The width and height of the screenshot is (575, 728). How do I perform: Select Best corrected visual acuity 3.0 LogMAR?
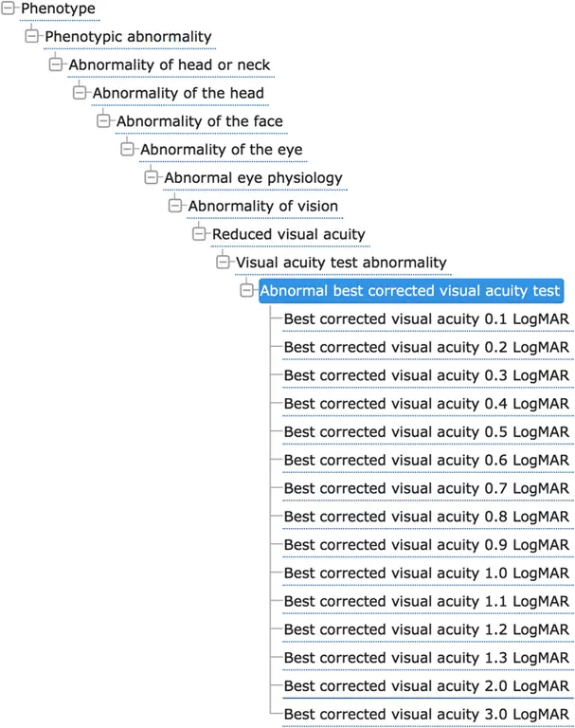click(426, 715)
